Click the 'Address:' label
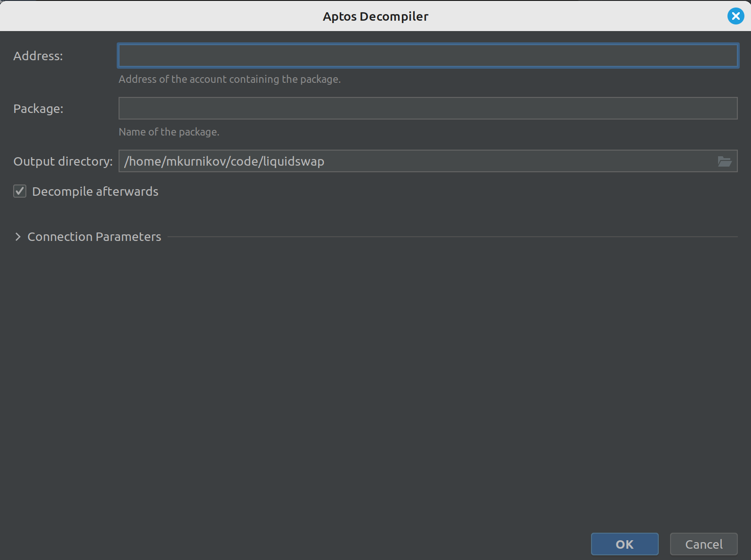 pos(38,56)
